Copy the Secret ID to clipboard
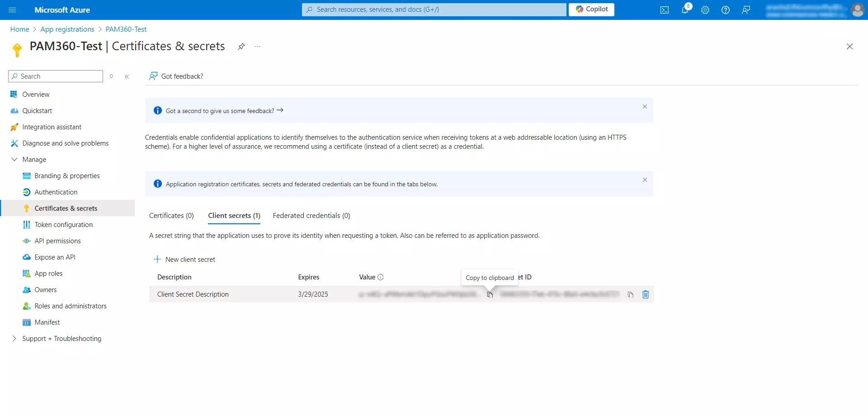Viewport: 868px width, 416px height. click(x=630, y=295)
